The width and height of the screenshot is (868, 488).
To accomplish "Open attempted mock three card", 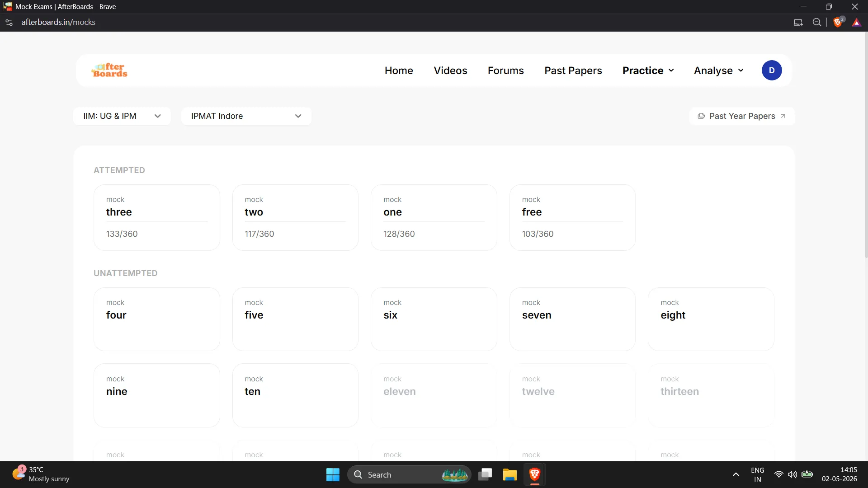I will 156,217.
